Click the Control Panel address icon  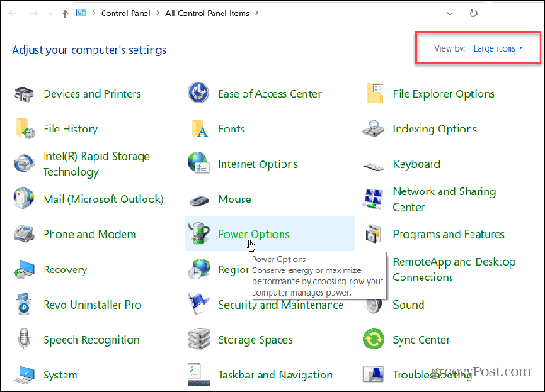tap(81, 14)
